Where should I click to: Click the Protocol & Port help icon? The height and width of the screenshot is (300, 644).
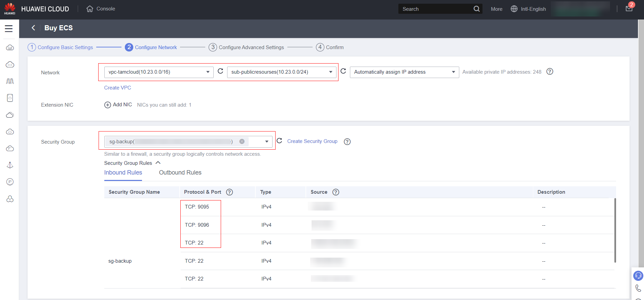click(x=229, y=192)
